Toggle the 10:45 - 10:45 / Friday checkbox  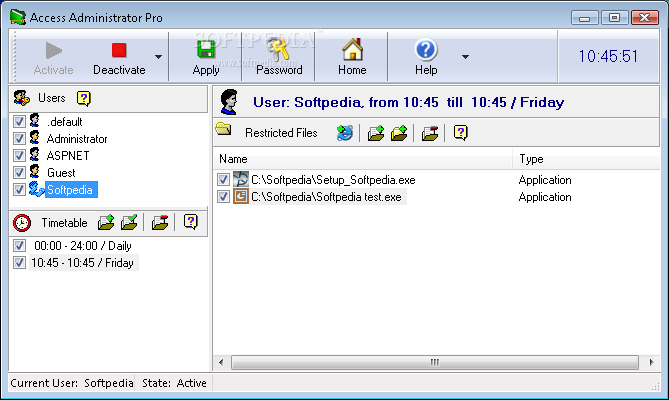[19, 263]
